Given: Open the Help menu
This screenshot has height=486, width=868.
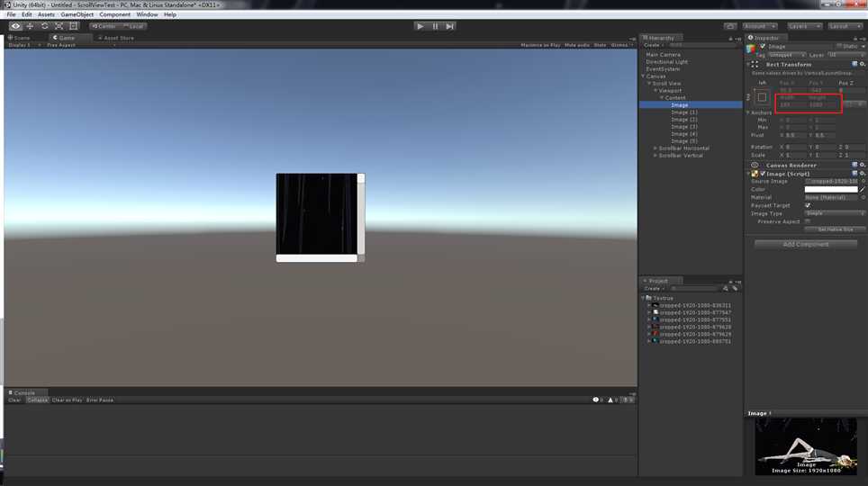Looking at the screenshot, I should [x=170, y=14].
